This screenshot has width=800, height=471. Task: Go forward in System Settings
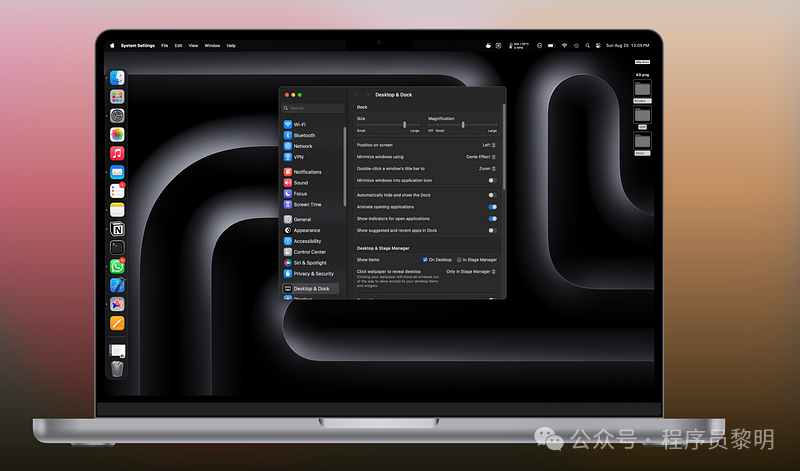(x=367, y=95)
